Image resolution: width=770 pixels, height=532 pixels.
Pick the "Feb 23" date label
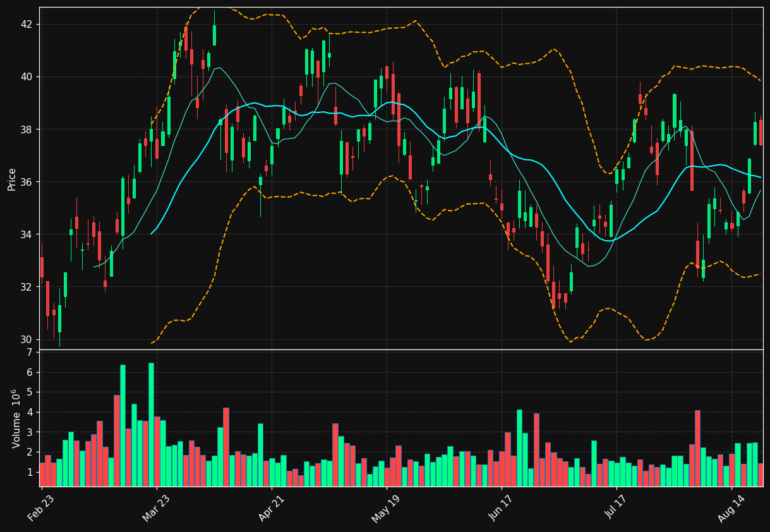coord(40,508)
